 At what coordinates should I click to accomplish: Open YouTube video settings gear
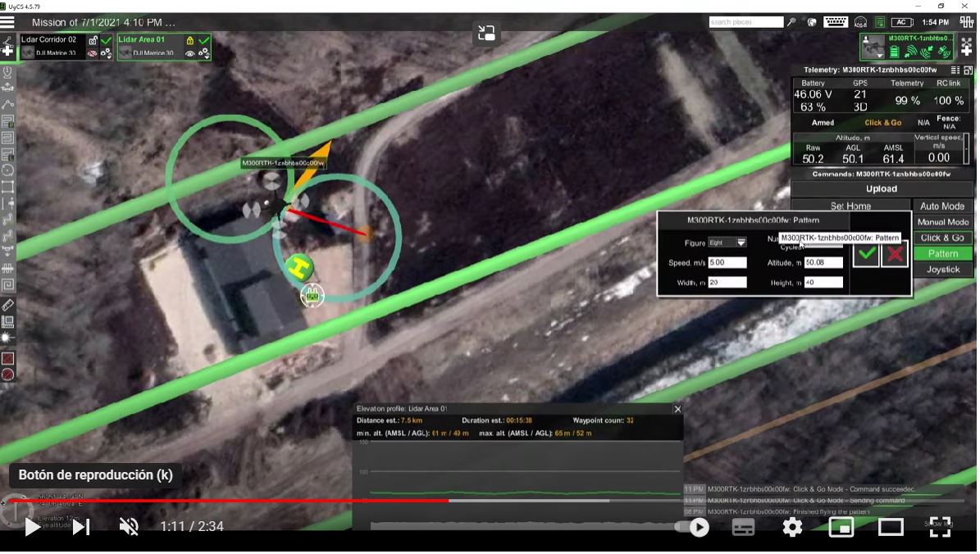point(792,527)
